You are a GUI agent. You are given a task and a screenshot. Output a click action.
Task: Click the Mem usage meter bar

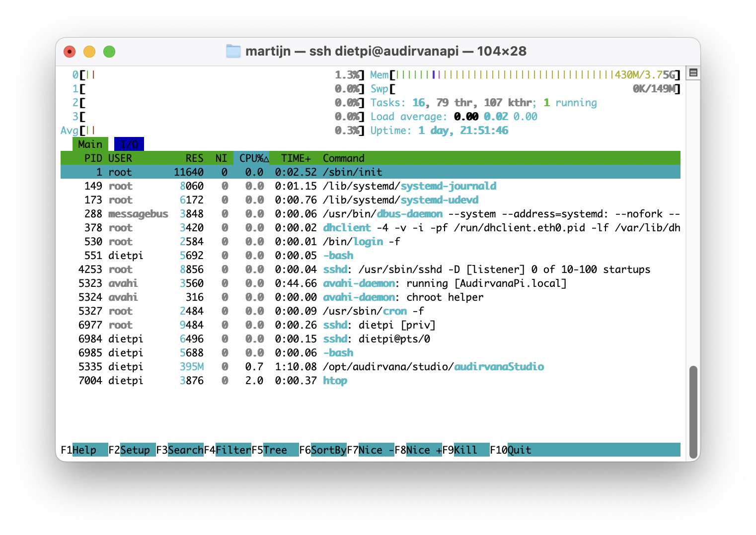tap(525, 74)
